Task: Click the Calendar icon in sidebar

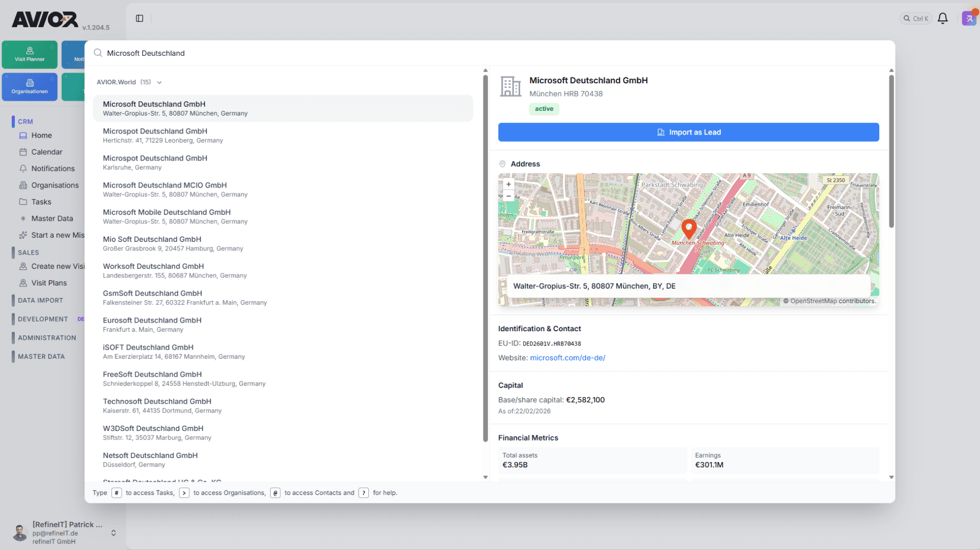Action: [23, 152]
